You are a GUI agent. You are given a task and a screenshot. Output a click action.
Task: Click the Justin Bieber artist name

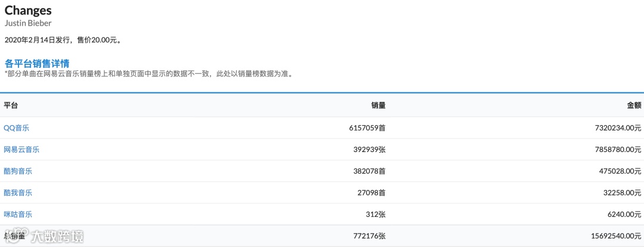[x=28, y=23]
